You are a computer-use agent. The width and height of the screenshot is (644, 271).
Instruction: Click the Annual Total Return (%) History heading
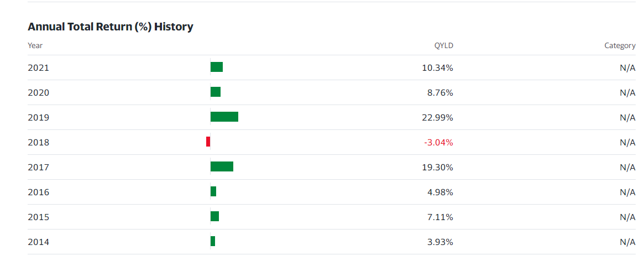click(111, 27)
